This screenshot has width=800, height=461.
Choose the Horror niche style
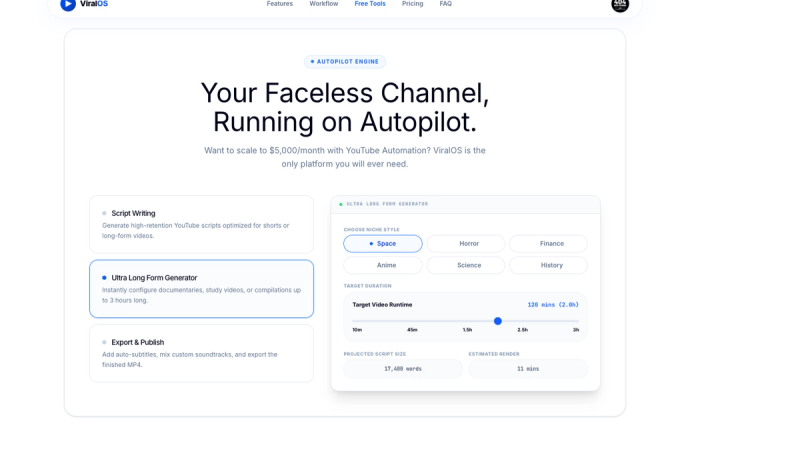point(466,244)
